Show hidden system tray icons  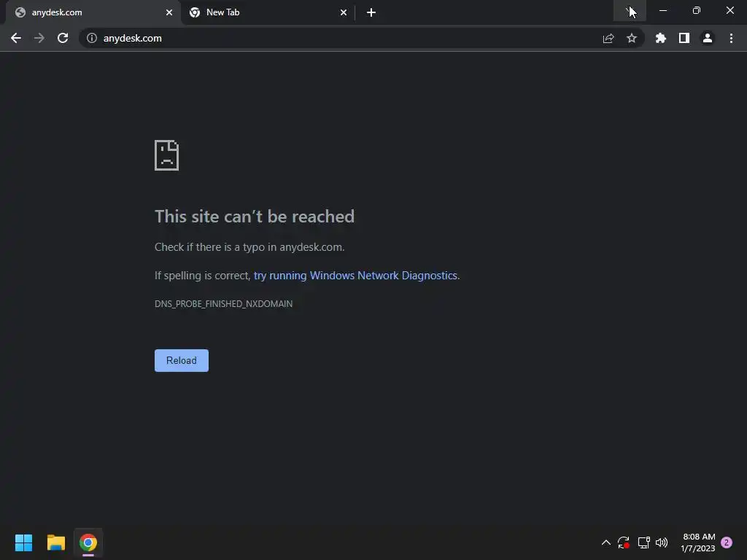[606, 542]
